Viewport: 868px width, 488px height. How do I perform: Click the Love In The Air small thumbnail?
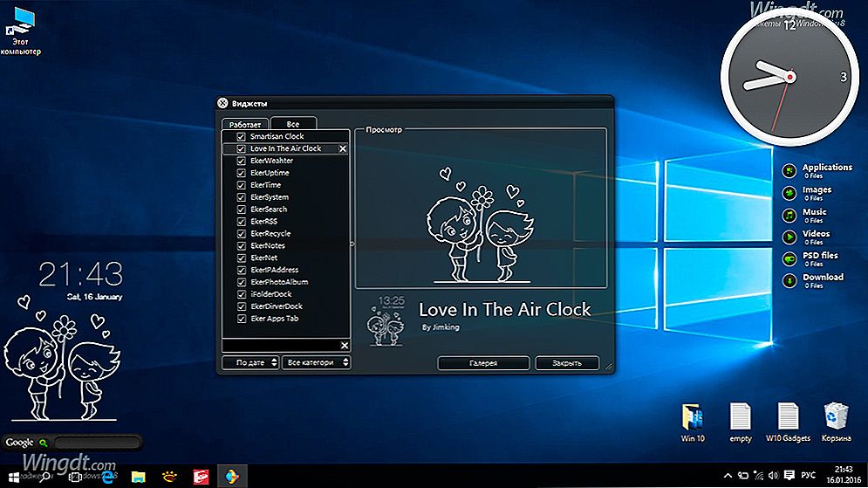[x=386, y=320]
